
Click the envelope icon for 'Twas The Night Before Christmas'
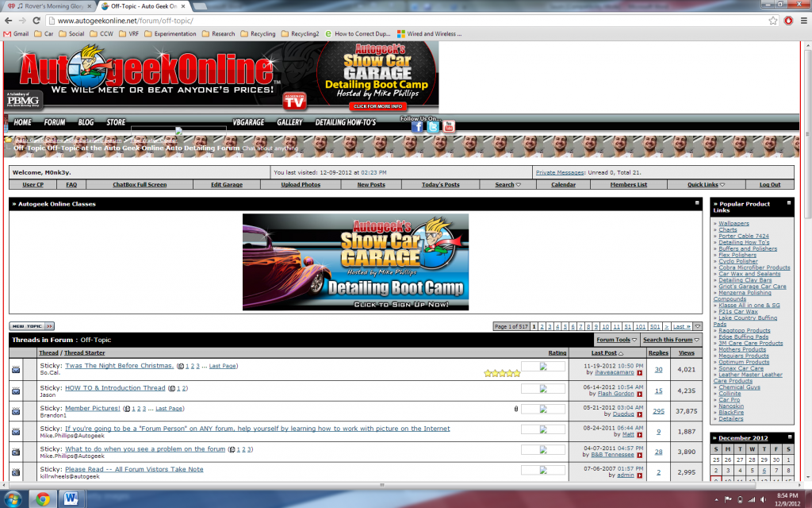[x=16, y=370]
